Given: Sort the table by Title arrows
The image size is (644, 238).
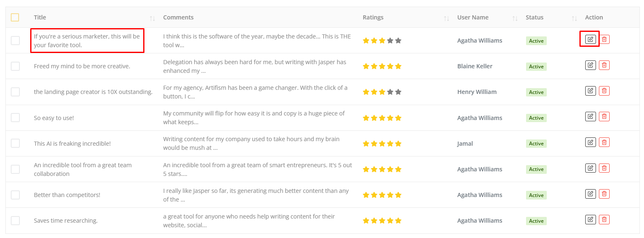Looking at the screenshot, I should point(152,18).
